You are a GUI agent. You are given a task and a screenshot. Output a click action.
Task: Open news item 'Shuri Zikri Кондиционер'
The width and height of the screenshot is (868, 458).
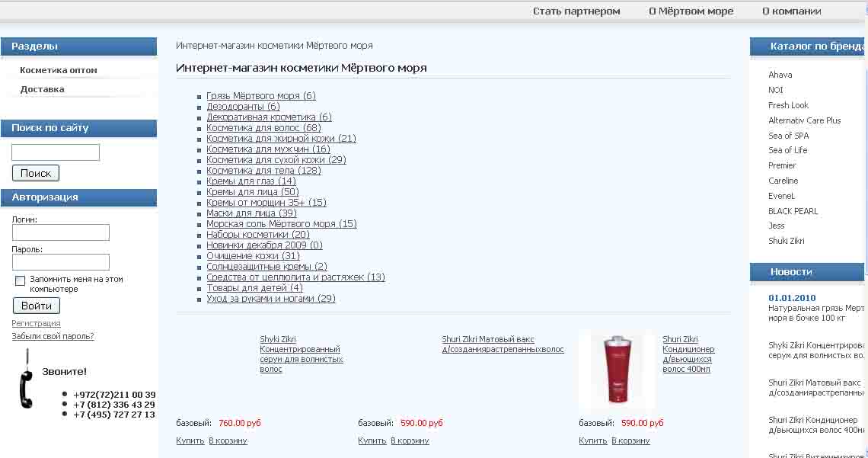[816, 424]
